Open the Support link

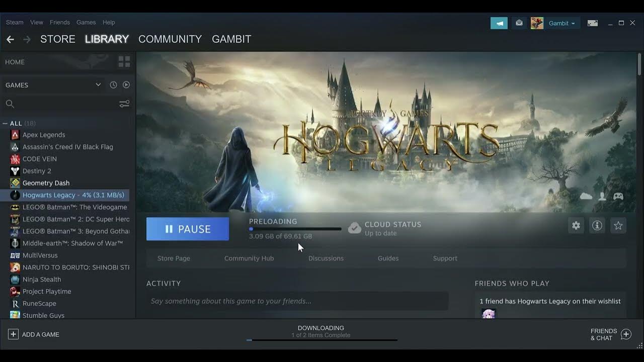pos(445,258)
